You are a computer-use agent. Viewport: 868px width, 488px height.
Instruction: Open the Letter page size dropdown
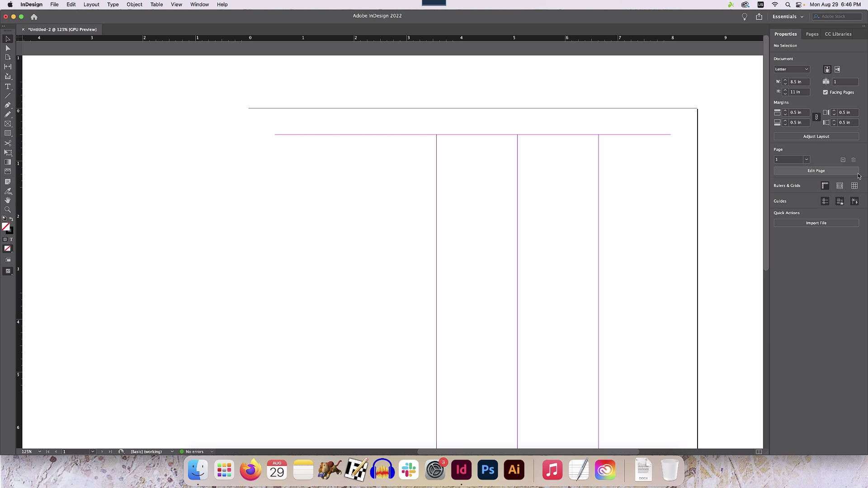(792, 69)
